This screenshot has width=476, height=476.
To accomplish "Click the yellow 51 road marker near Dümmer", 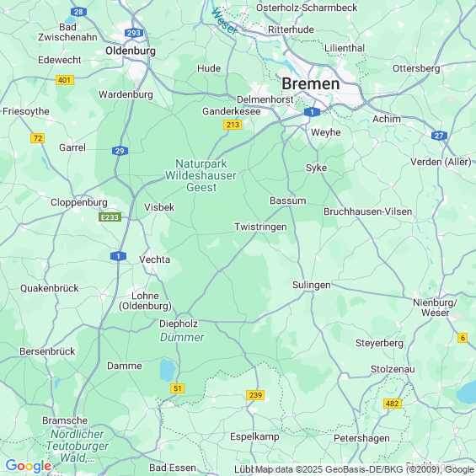I will 177,388.
